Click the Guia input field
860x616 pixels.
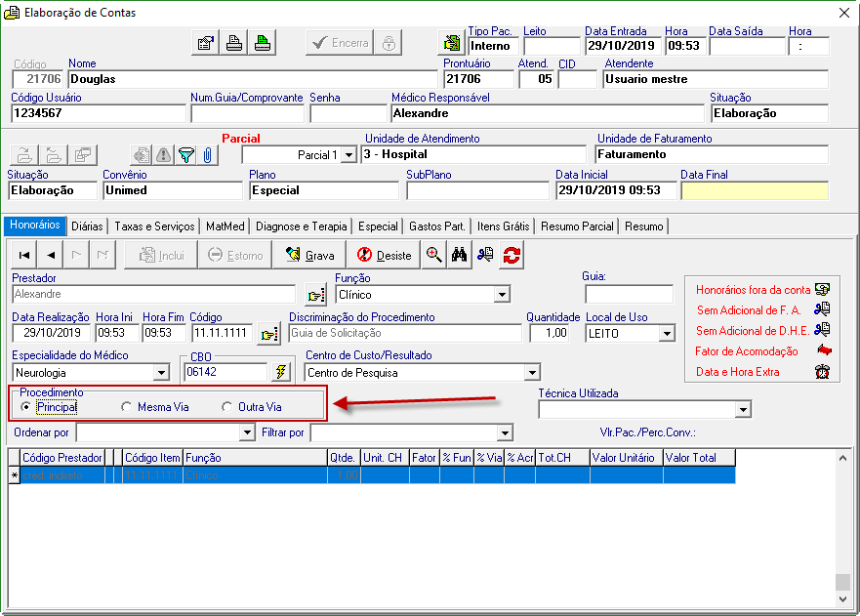[x=629, y=294]
